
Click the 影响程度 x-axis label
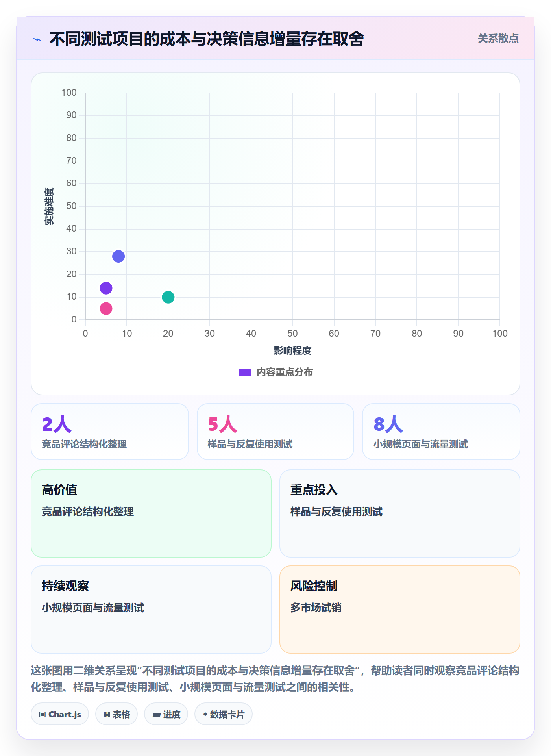coord(292,350)
